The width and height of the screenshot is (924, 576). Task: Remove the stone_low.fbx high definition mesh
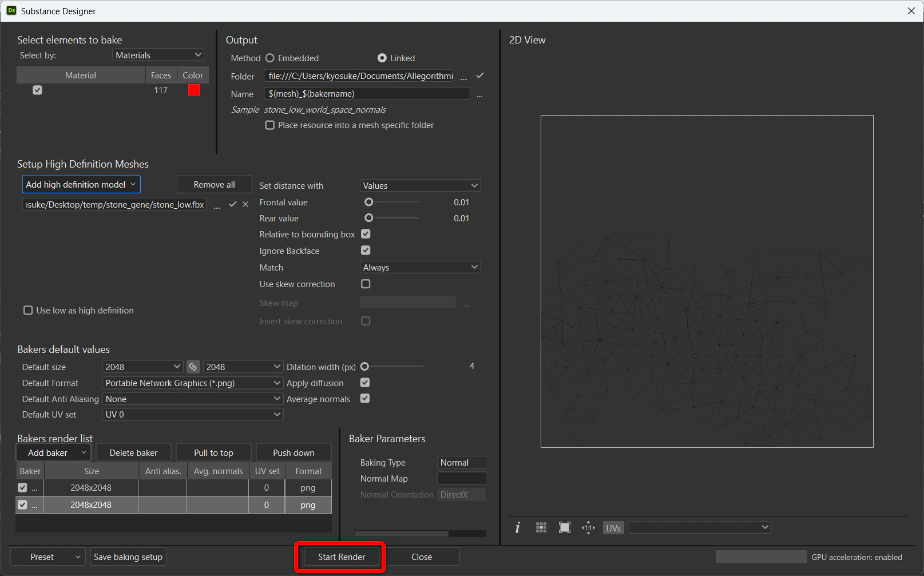[245, 204]
